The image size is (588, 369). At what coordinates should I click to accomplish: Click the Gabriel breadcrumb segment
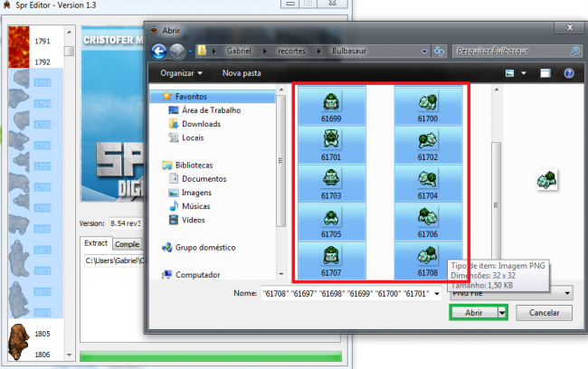239,51
